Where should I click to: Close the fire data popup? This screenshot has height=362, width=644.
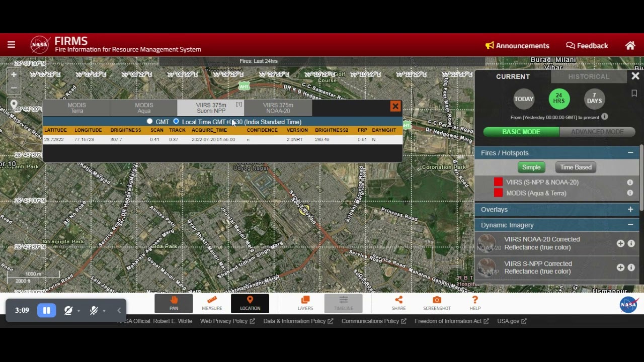[x=395, y=107]
